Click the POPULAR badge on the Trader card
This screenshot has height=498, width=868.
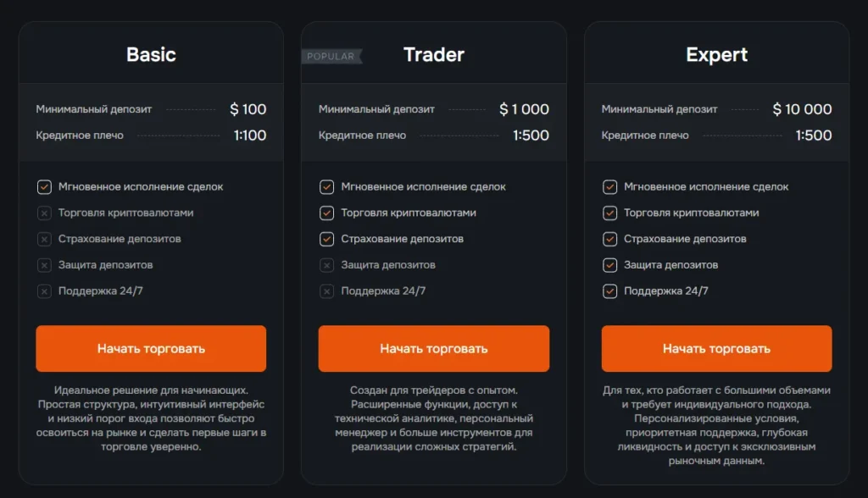tap(331, 57)
